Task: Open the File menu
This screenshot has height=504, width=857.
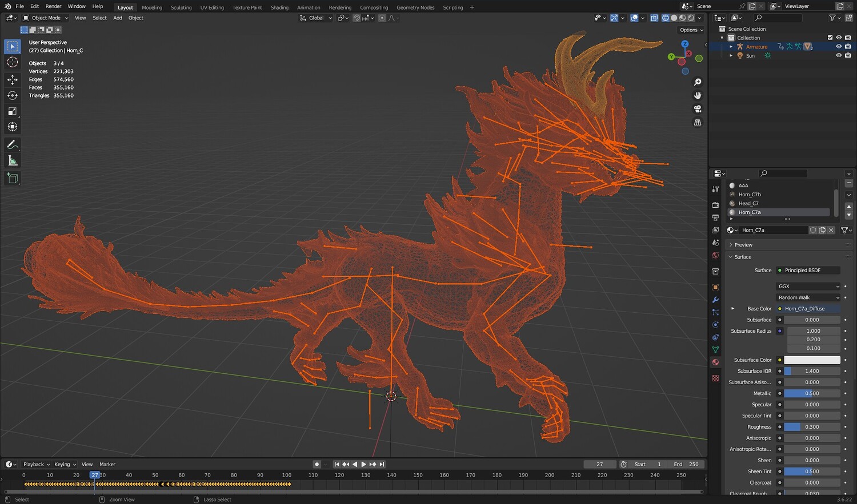Action: tap(19, 6)
